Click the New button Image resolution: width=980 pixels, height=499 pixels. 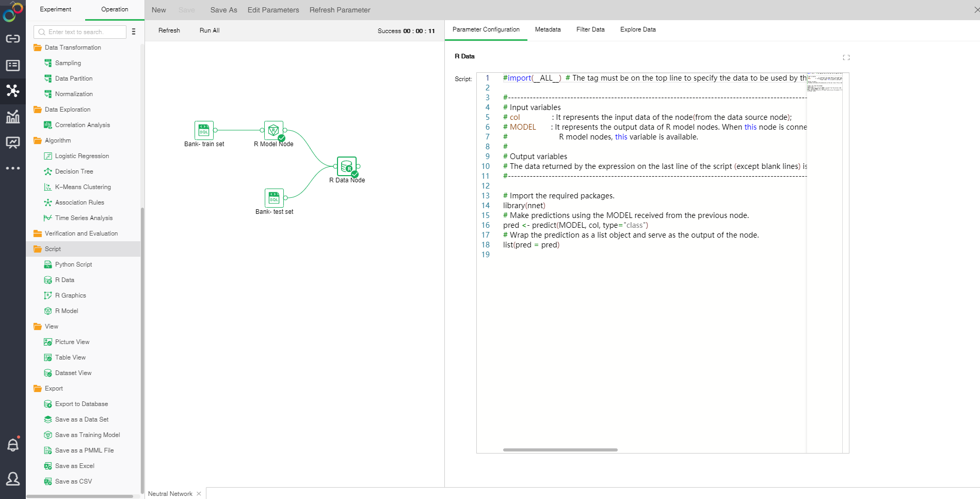(159, 10)
